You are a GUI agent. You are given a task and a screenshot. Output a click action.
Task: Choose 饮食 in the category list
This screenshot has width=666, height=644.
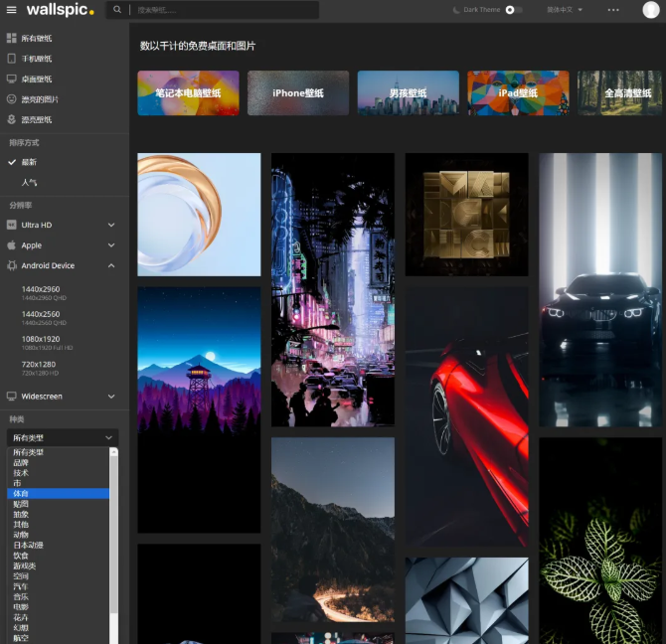pos(59,556)
